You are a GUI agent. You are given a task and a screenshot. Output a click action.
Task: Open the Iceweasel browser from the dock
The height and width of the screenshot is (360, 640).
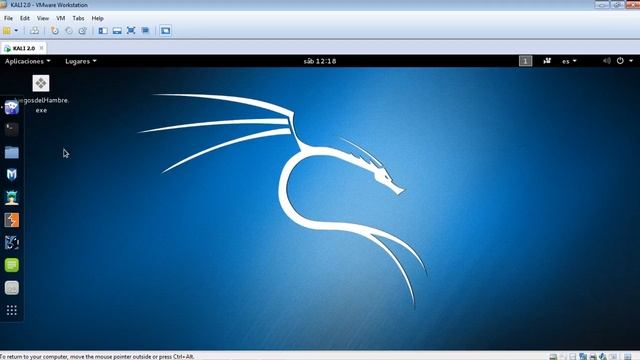coord(11,107)
